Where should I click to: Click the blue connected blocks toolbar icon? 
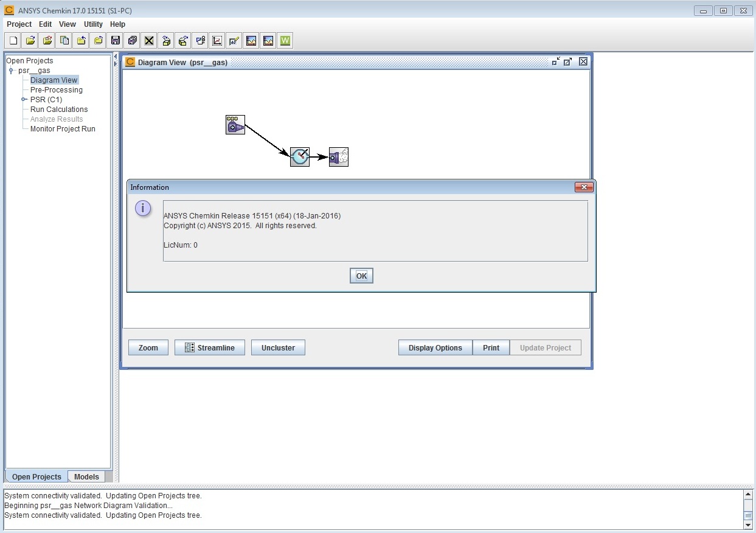pos(200,41)
